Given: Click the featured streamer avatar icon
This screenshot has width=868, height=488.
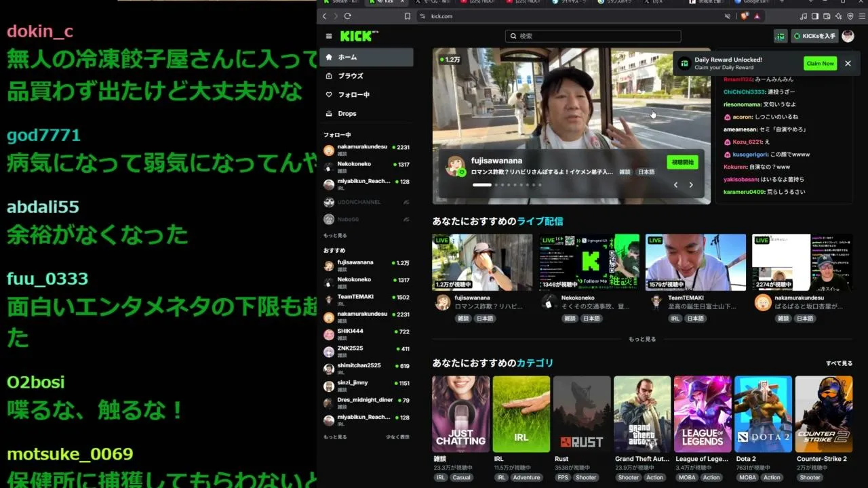Looking at the screenshot, I should point(455,166).
